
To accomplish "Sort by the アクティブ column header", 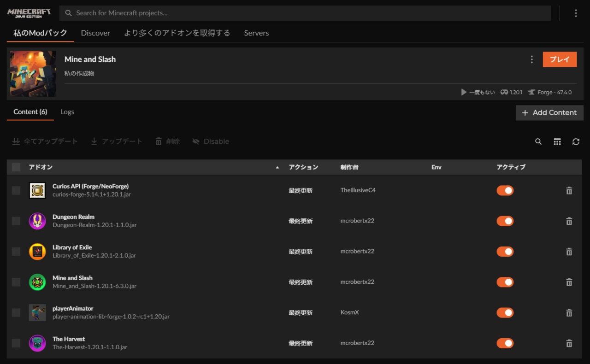I will click(x=511, y=167).
